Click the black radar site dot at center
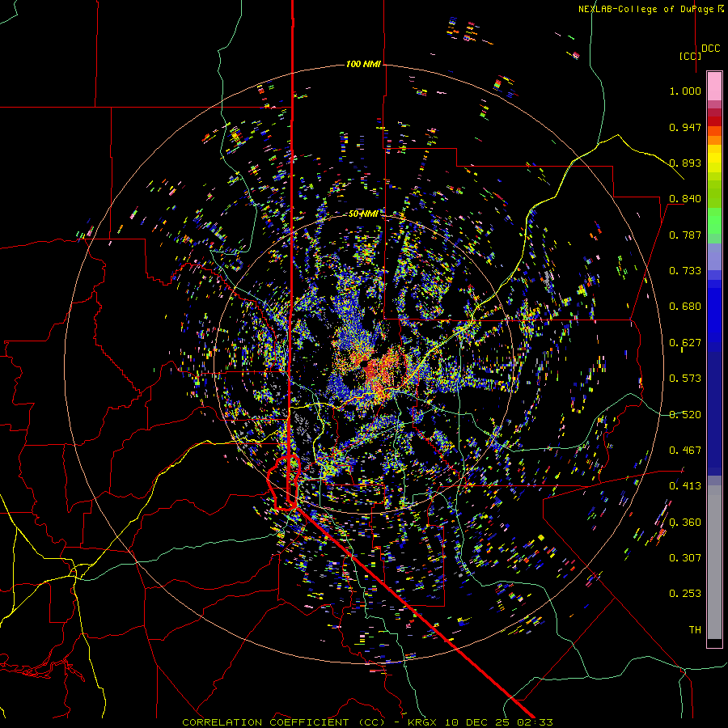The width and height of the screenshot is (728, 728). coord(365,363)
